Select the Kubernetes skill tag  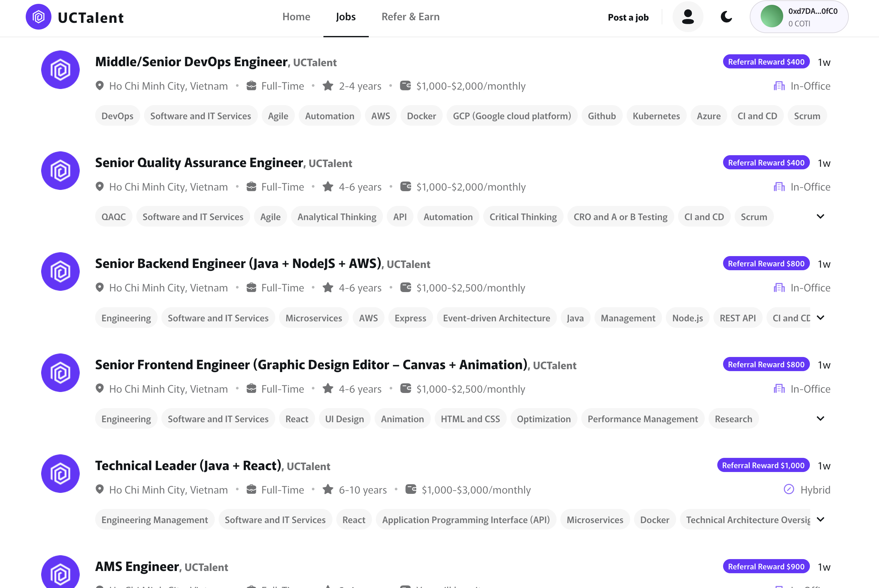656,116
